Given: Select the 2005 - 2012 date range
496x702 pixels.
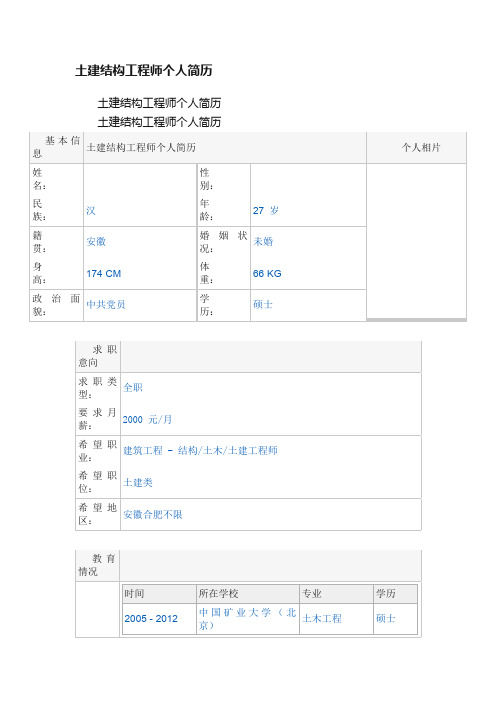Looking at the screenshot, I should click(151, 619).
